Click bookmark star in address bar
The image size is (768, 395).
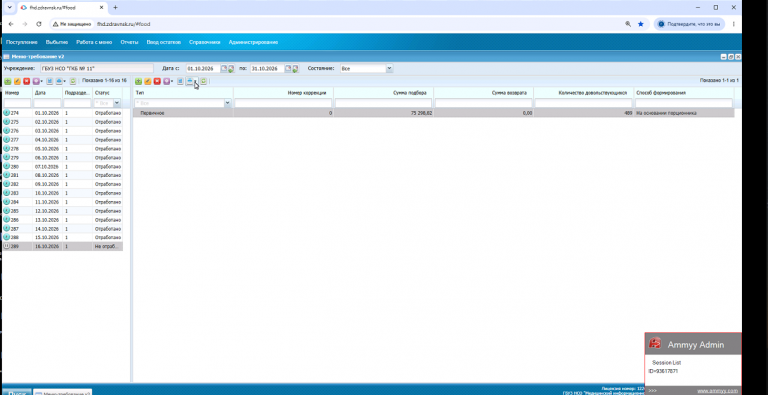641,24
